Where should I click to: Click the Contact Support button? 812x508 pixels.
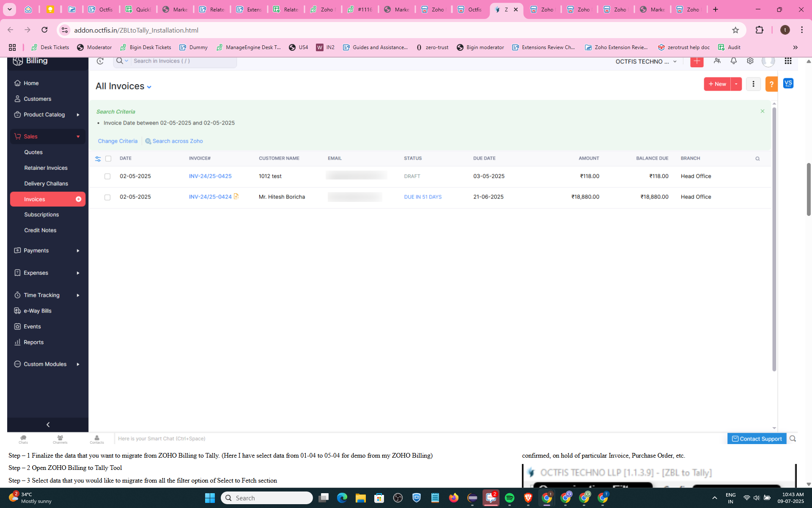click(x=756, y=439)
